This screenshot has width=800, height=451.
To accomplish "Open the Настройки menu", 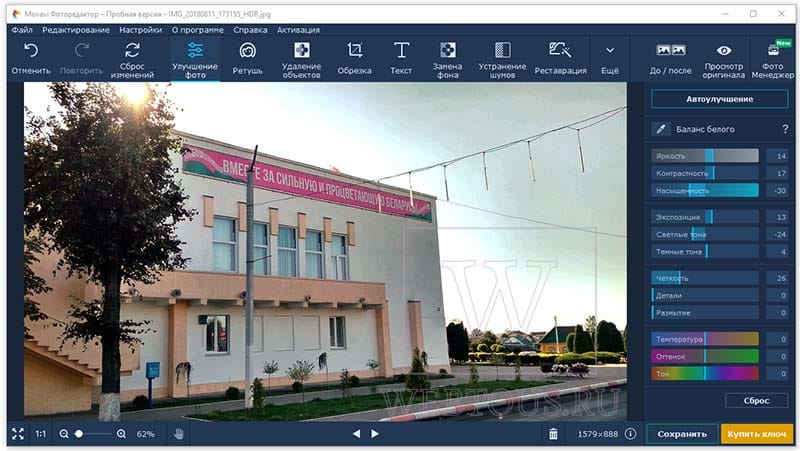I will [140, 30].
